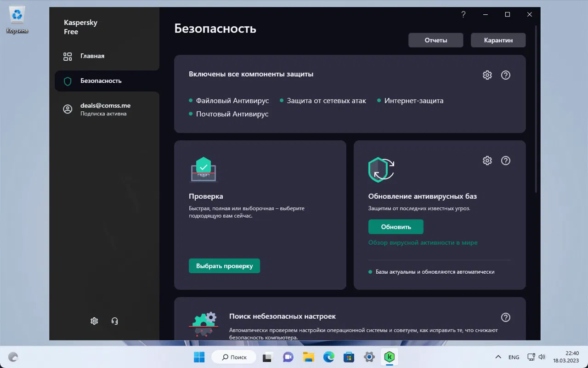Click the account profile avatar icon
The height and width of the screenshot is (368, 588).
(68, 109)
